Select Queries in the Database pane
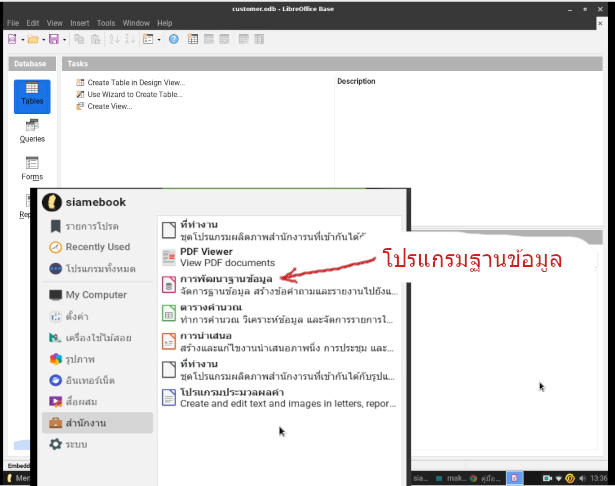Image resolution: width=615 pixels, height=486 pixels. [32, 131]
